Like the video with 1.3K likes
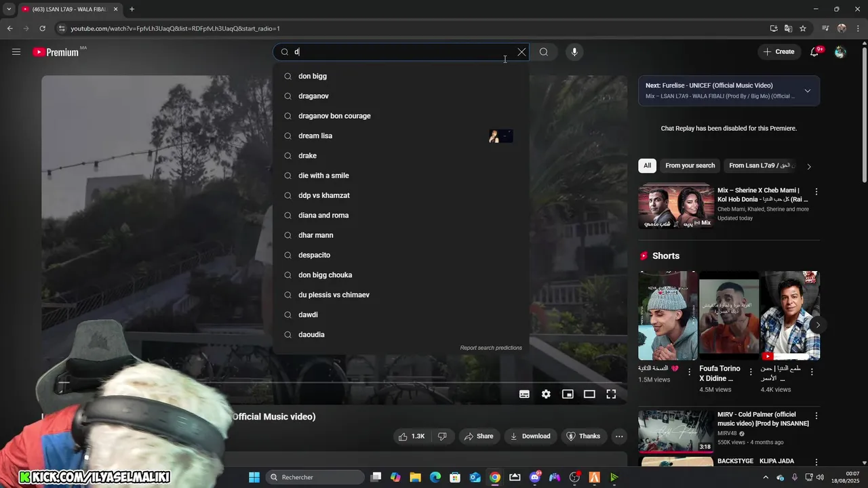Screen dimensions: 868x488 click(x=412, y=436)
